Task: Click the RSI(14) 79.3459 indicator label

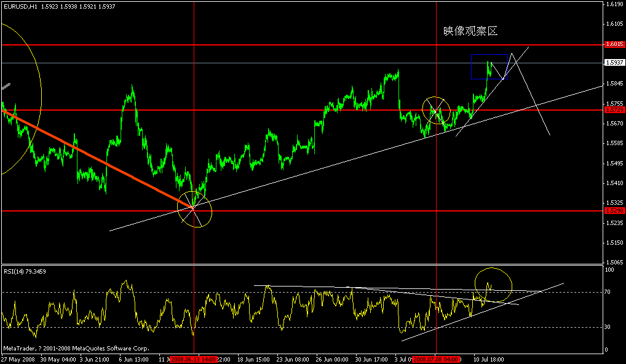Action: 25,271
